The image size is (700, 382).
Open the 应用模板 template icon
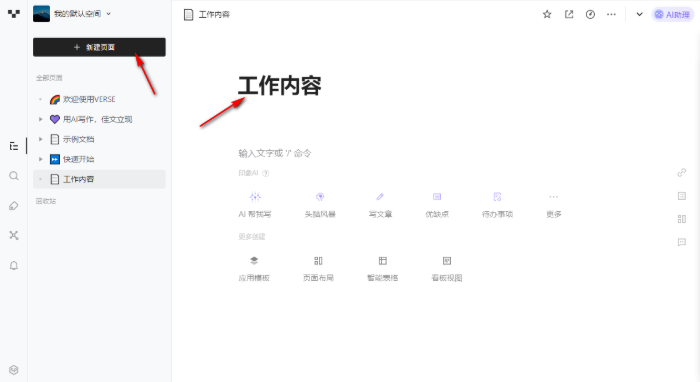click(254, 261)
